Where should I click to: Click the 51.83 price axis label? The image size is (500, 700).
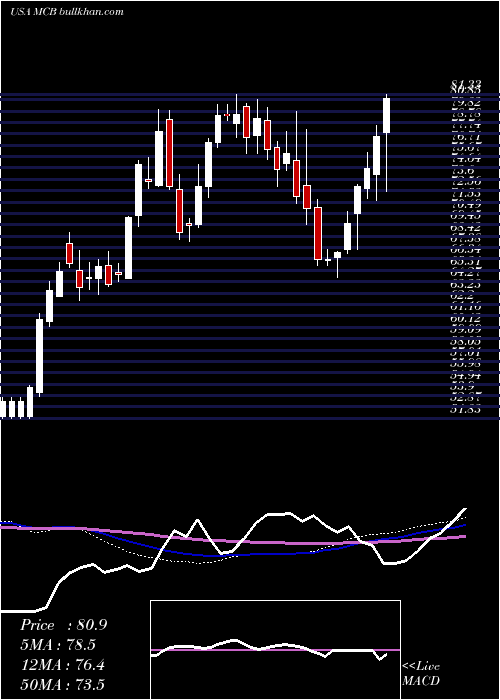[465, 409]
